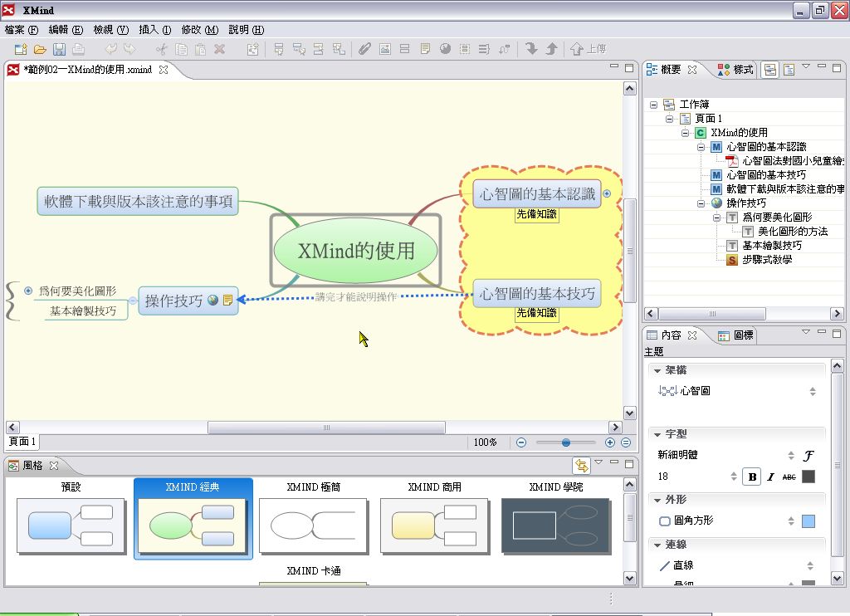850x616 pixels.
Task: Open the 插入 menu
Action: 155,29
